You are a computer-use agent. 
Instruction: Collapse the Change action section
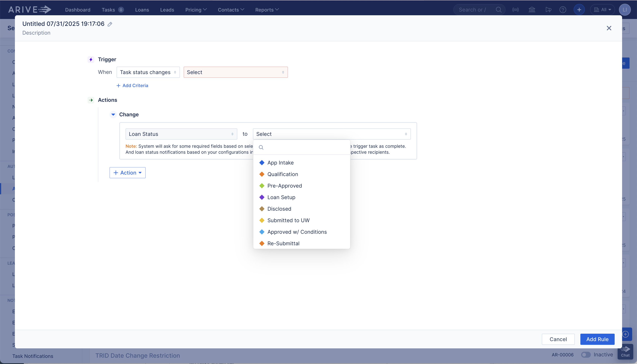coord(113,114)
